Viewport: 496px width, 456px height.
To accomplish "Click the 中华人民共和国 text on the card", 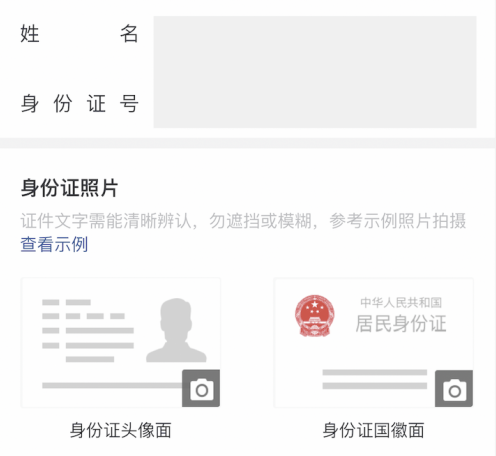I will [401, 302].
